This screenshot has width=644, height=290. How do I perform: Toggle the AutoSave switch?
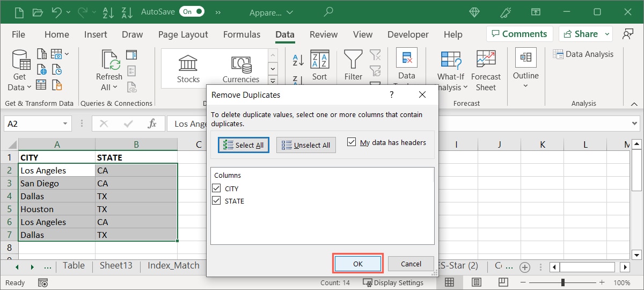point(193,11)
